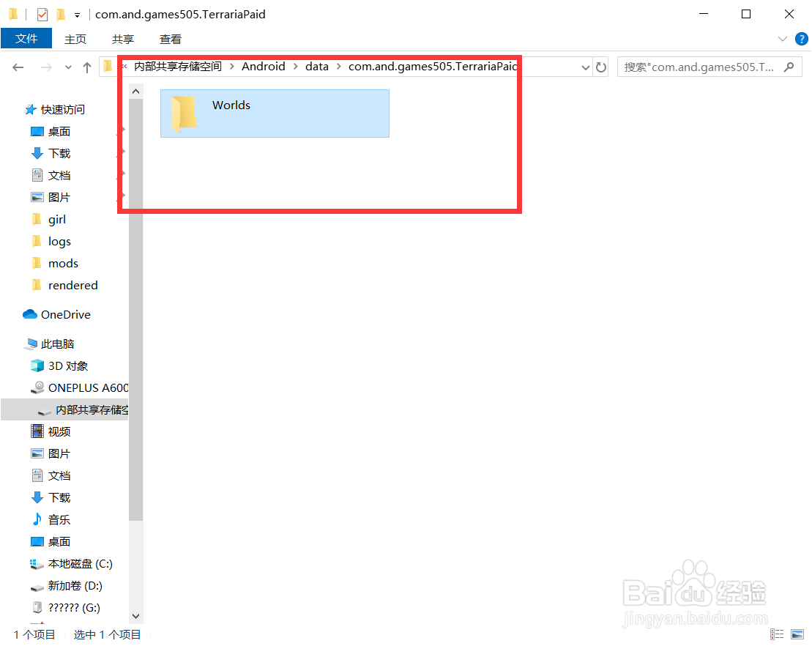Screen dimensions: 812x646
Task: Click Android in the address breadcrumb
Action: [263, 67]
